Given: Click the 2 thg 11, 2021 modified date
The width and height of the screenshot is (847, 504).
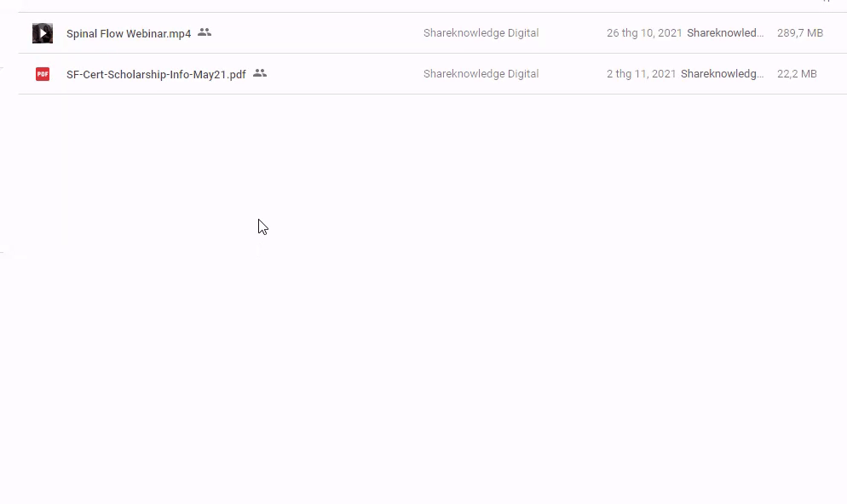Looking at the screenshot, I should coord(641,74).
